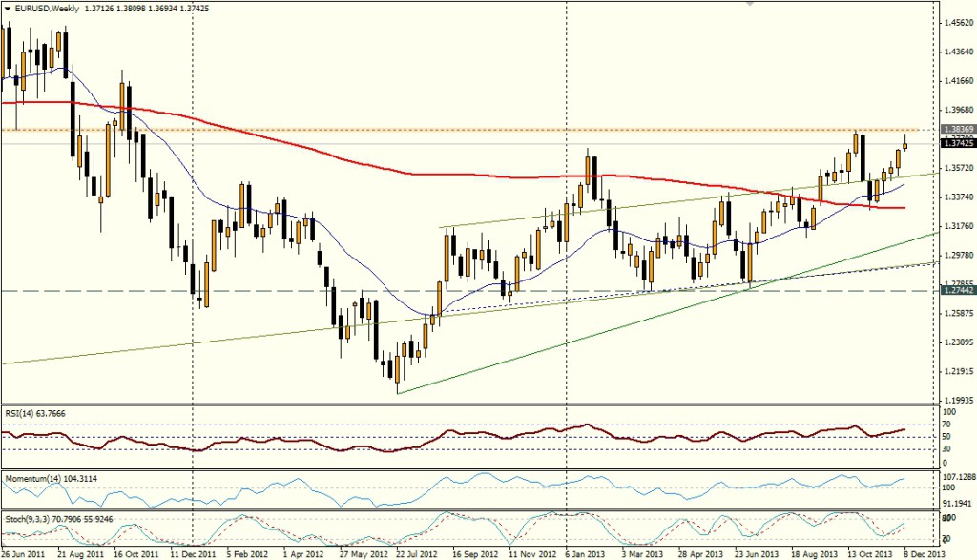977x560 pixels.
Task: Click the triangle icon before EURUSD,Weekly
Action: pos(8,8)
